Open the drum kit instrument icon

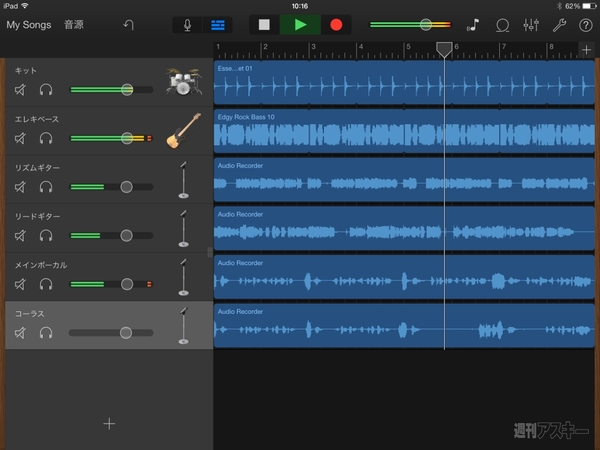click(x=181, y=84)
